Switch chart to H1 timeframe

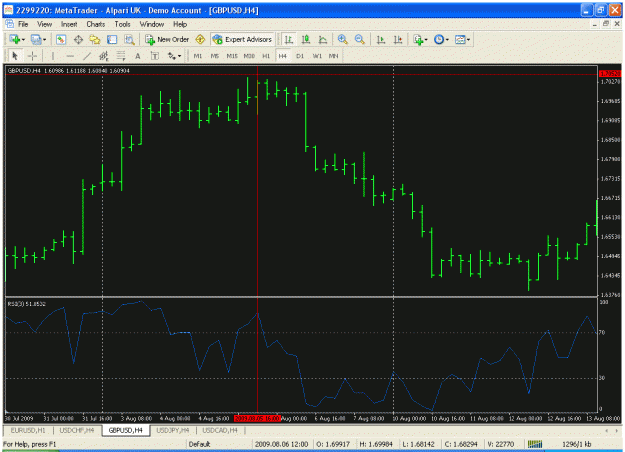(266, 56)
